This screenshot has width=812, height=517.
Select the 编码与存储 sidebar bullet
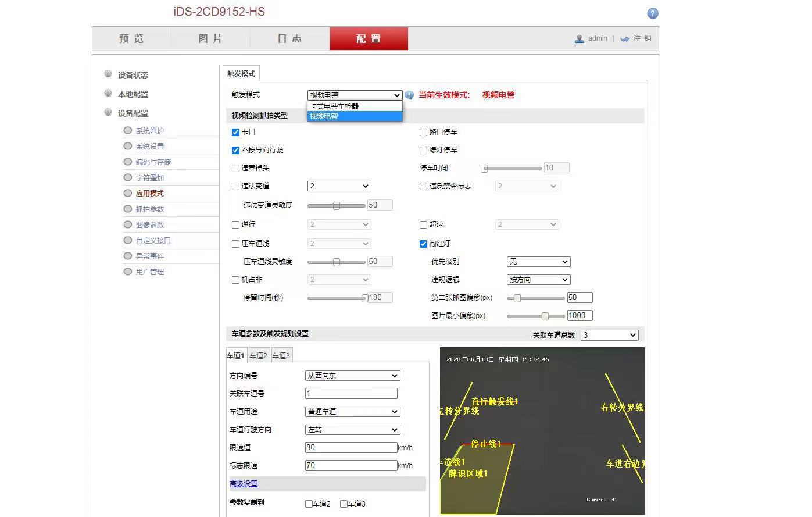tap(127, 162)
